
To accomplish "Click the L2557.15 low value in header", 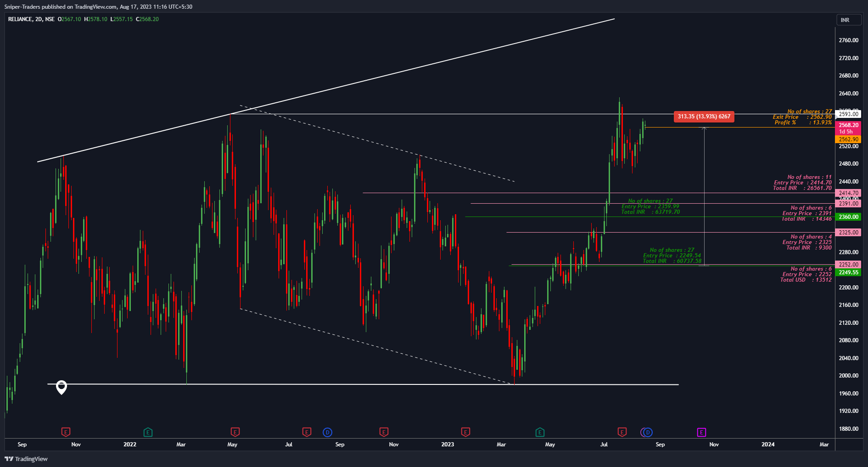I will [x=122, y=19].
